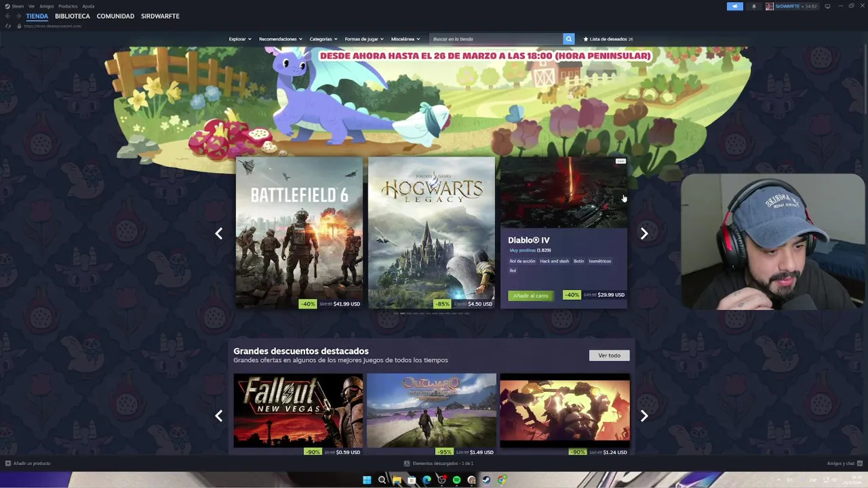
Task: Click the SirDWARFTE profile avatar
Action: pos(770,6)
